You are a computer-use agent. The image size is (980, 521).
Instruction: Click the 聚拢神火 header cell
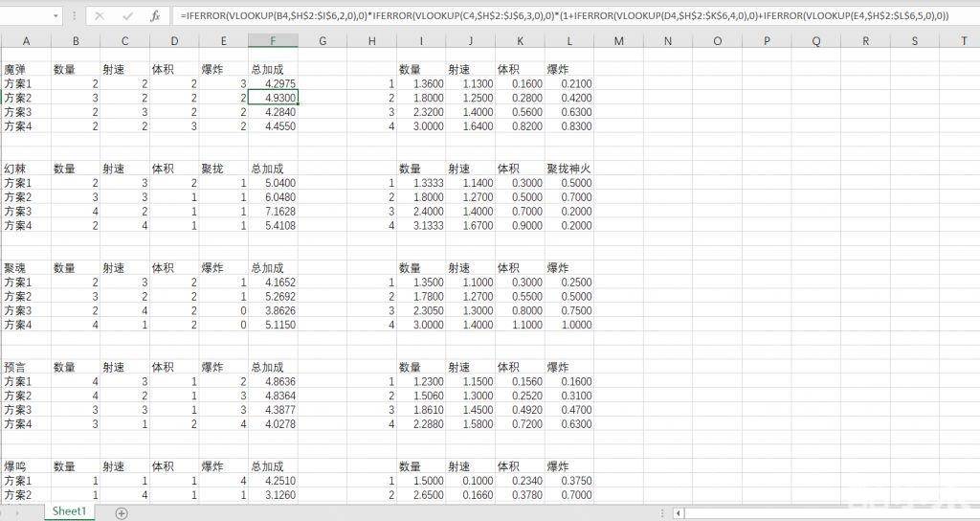coord(568,169)
